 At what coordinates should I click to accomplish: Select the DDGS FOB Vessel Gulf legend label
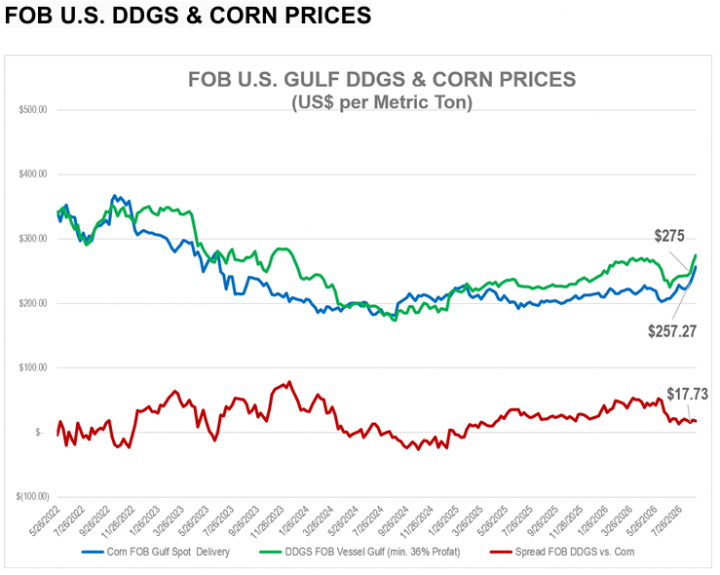tap(372, 552)
